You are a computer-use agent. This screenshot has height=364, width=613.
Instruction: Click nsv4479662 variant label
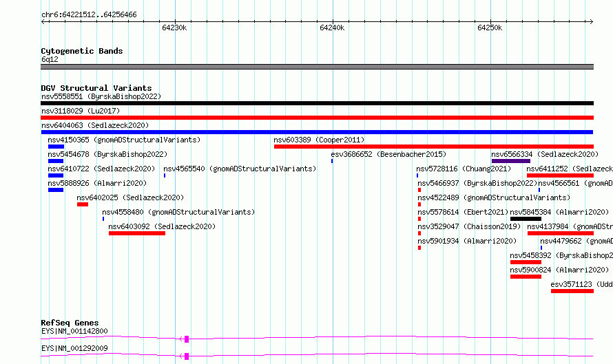click(x=576, y=241)
